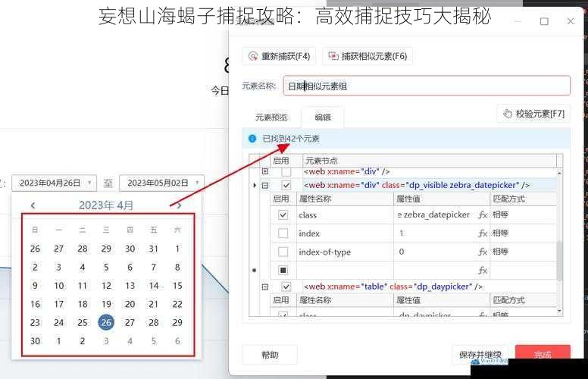Go to previous month in calendar
Viewport: 588px width, 379px height.
point(33,205)
